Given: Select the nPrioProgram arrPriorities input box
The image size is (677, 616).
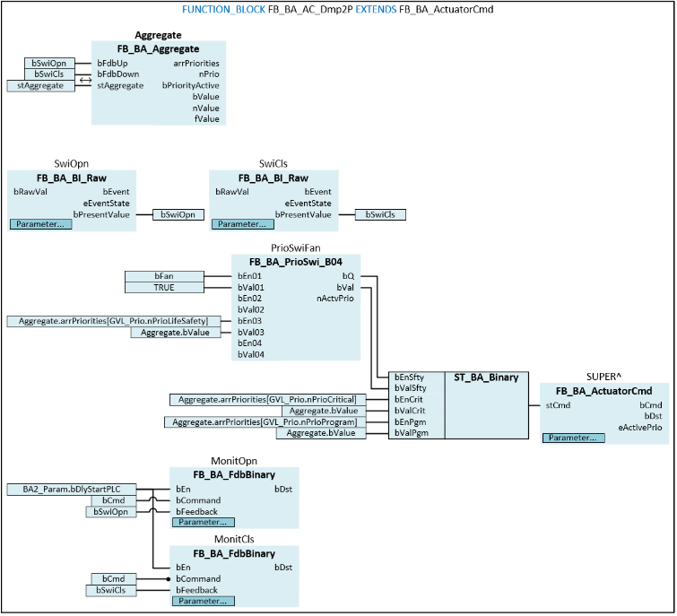Looking at the screenshot, I should coord(265,421).
